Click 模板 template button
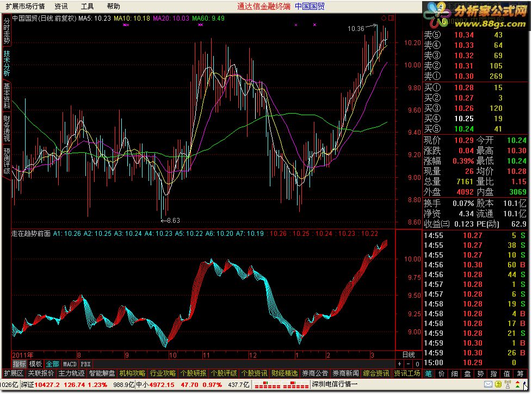This screenshot has width=532, height=394. click(35, 364)
